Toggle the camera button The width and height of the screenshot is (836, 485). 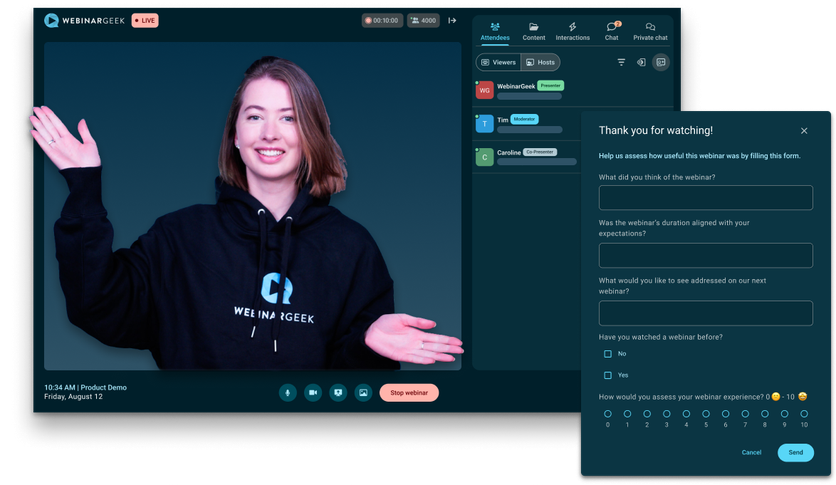click(313, 393)
